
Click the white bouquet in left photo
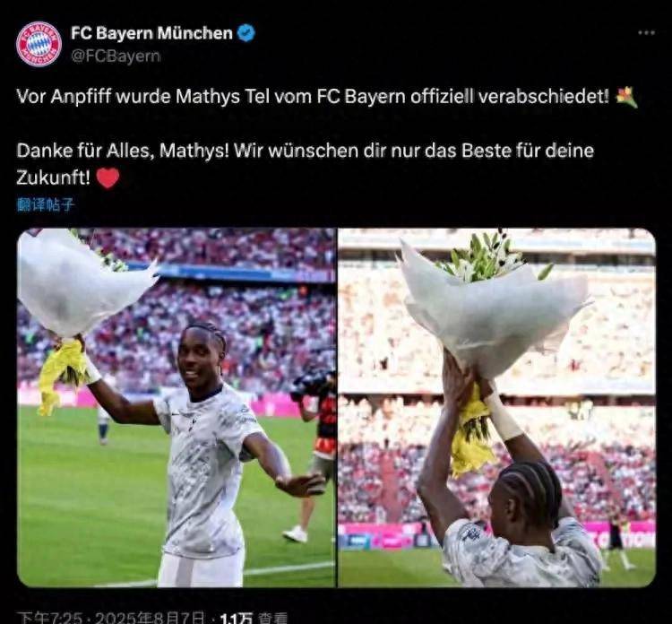point(82,282)
